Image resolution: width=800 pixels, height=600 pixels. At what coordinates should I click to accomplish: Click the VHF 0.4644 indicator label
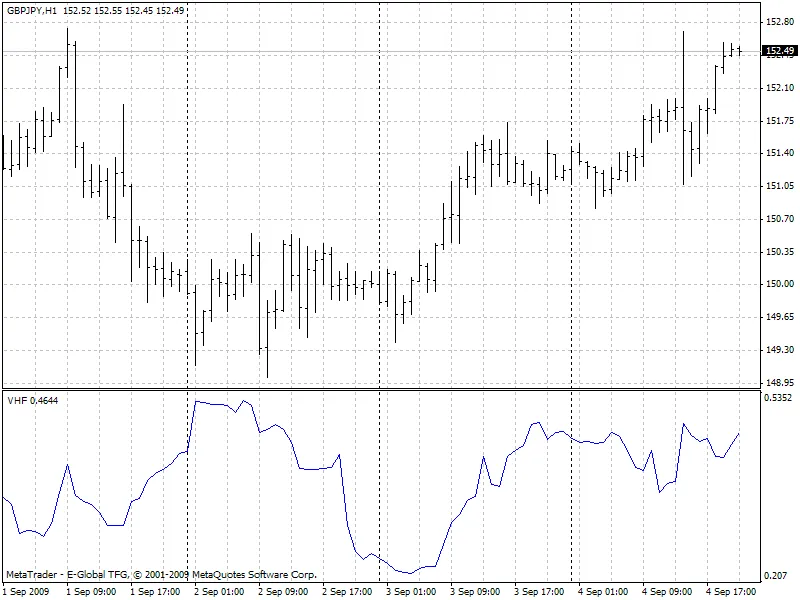coord(32,400)
